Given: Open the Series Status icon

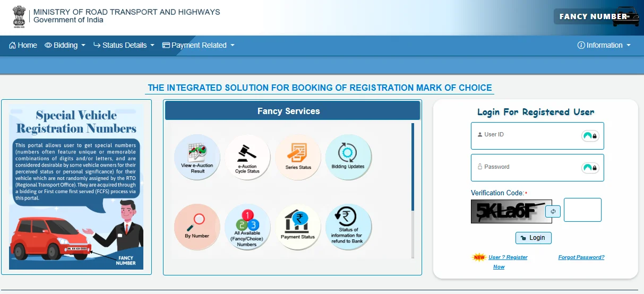Looking at the screenshot, I should click(298, 157).
